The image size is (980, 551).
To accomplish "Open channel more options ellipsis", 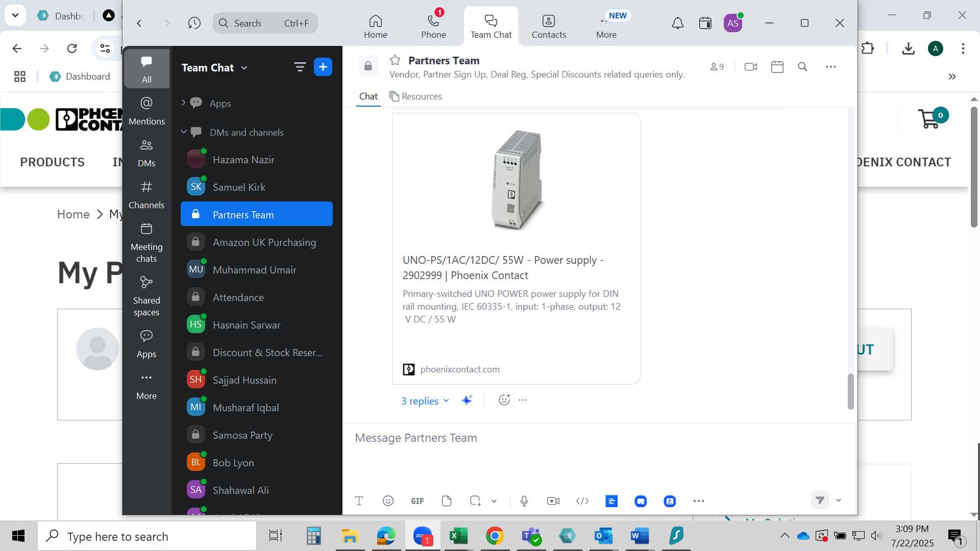I will pyautogui.click(x=831, y=67).
